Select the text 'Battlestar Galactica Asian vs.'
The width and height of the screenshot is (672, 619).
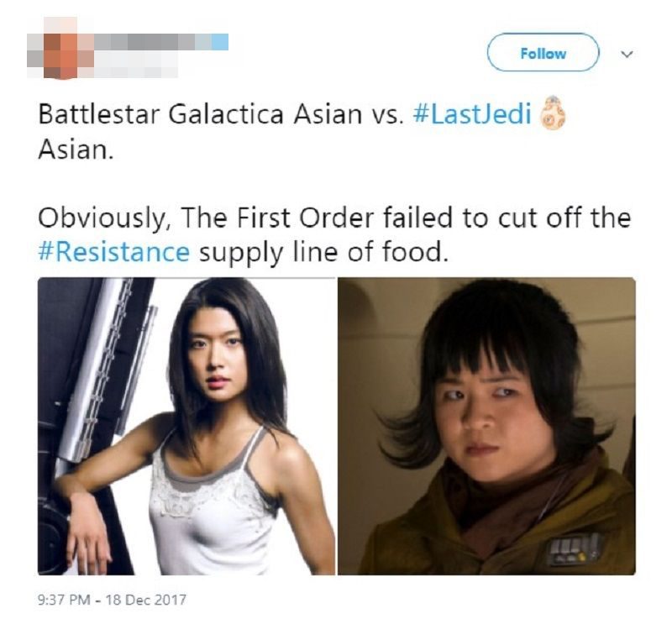coord(221,114)
